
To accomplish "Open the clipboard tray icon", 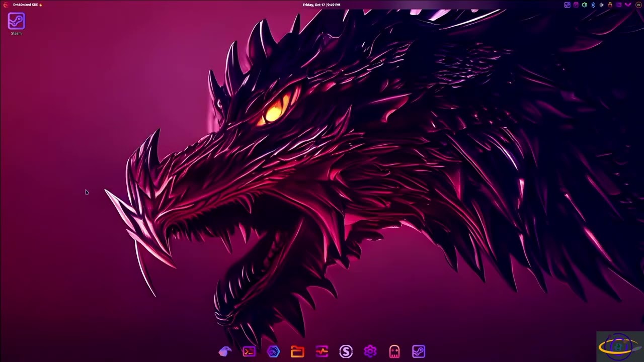I will [x=576, y=5].
